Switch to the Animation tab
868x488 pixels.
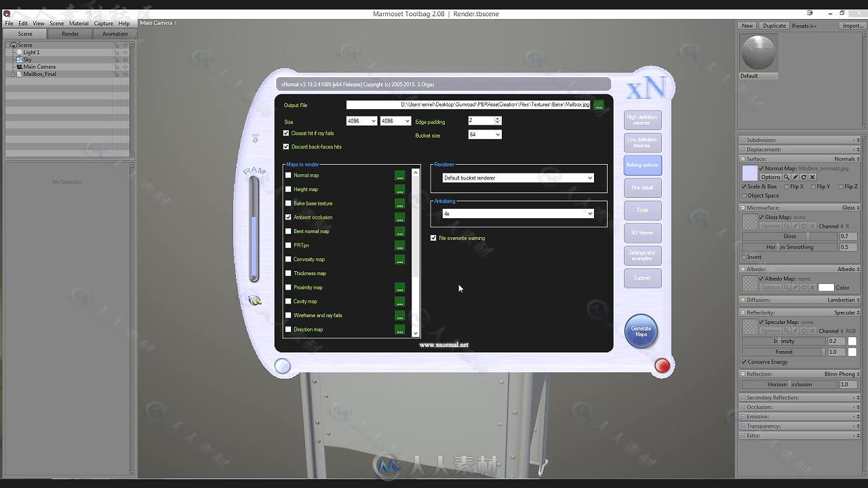(115, 34)
